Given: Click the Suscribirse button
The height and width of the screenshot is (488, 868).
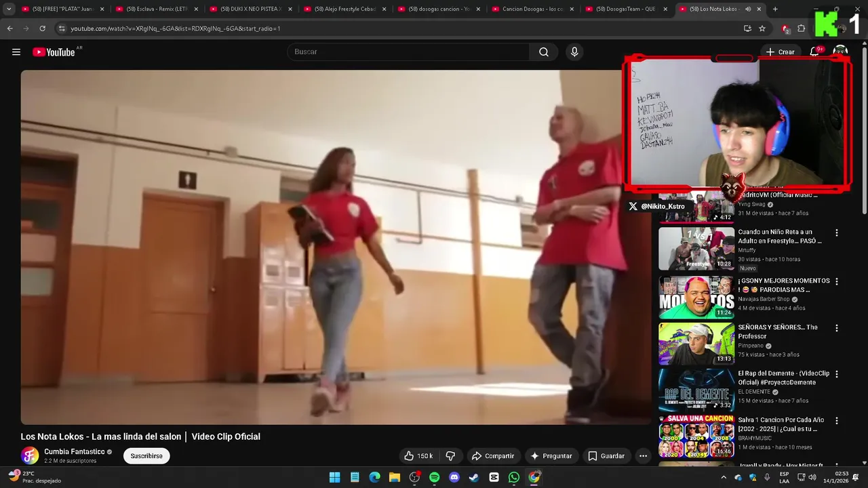Looking at the screenshot, I should coord(146,456).
